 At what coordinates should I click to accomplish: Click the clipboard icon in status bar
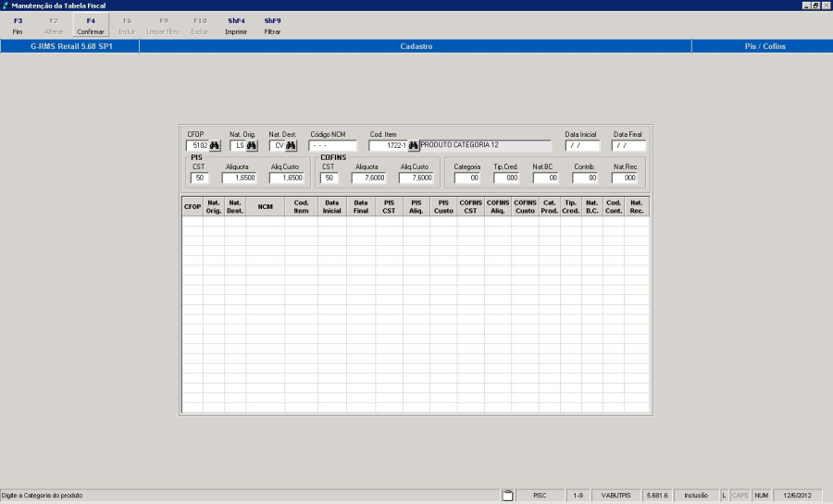pyautogui.click(x=508, y=496)
